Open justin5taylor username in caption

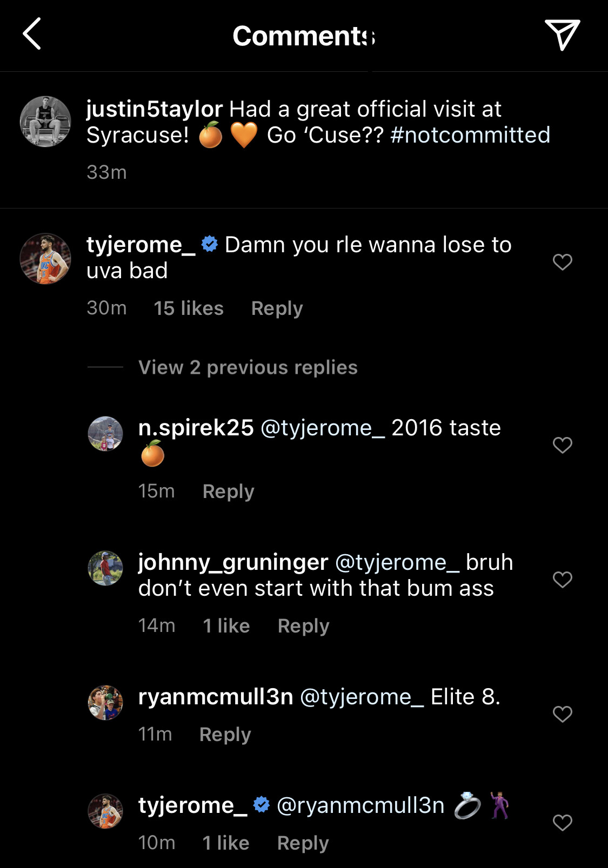155,109
